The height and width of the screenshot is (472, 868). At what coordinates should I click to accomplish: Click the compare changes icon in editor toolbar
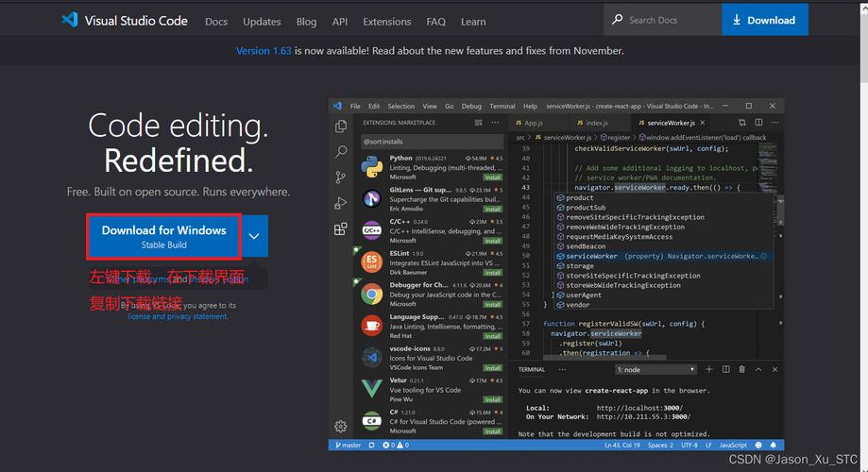coord(741,123)
